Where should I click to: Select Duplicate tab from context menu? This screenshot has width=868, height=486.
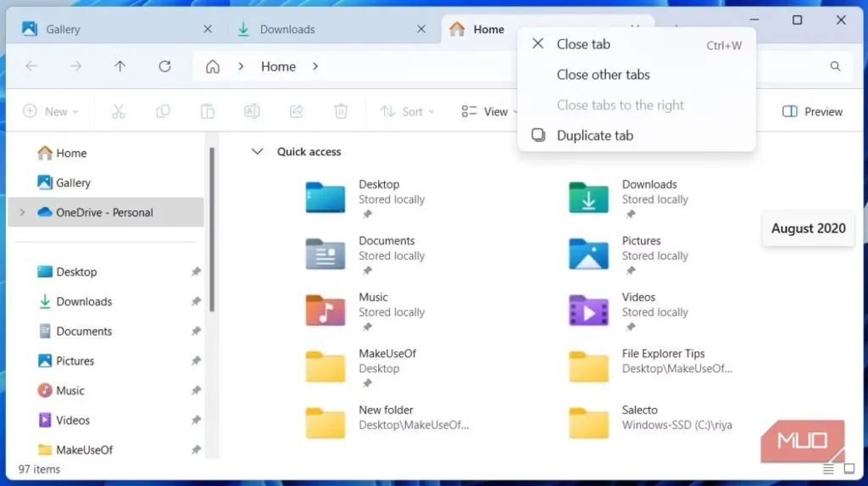coord(595,136)
